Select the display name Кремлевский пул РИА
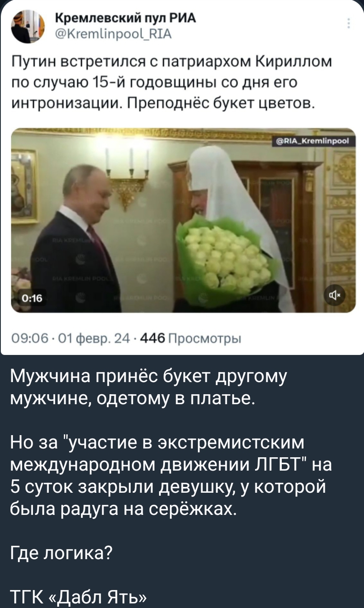Viewport: 364px width, 608px height. tap(125, 18)
